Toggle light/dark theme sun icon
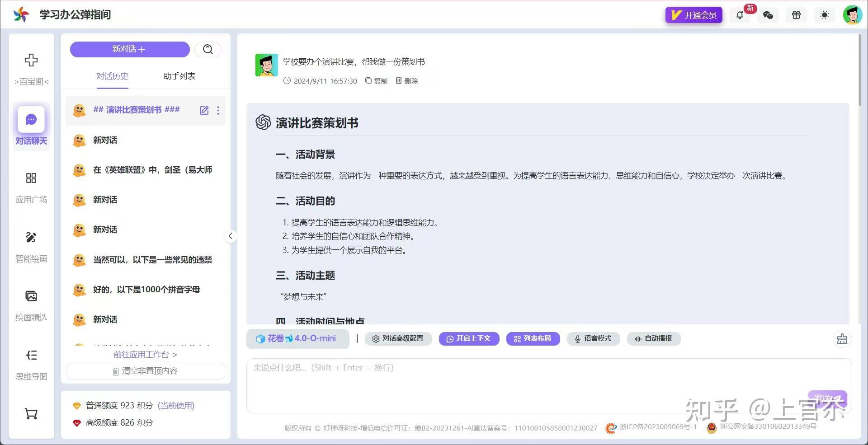The height and width of the screenshot is (445, 868). (x=825, y=15)
